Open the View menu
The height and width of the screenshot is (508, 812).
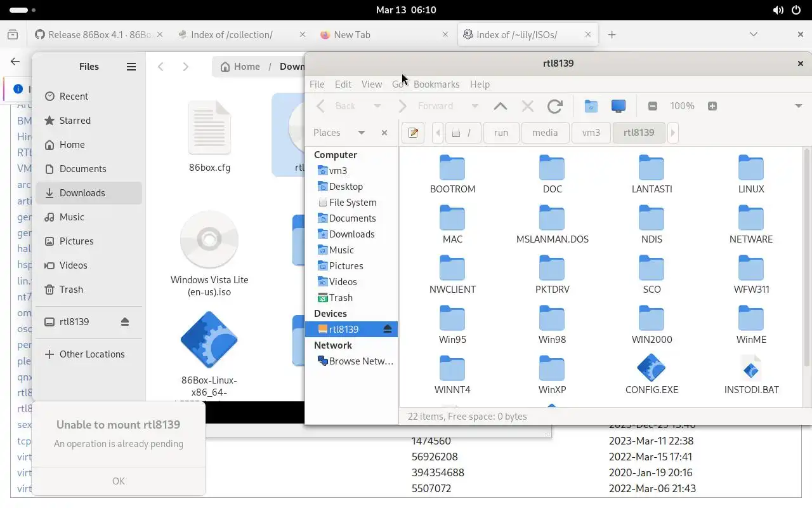pos(372,84)
